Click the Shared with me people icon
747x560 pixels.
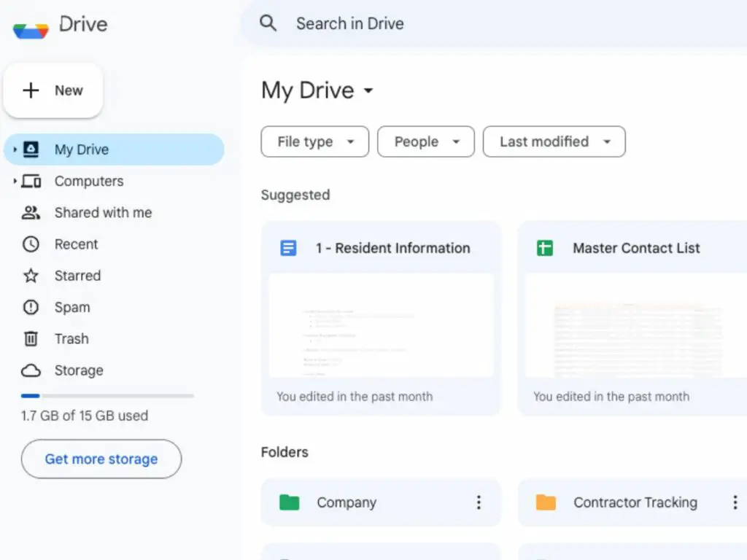[x=31, y=212]
